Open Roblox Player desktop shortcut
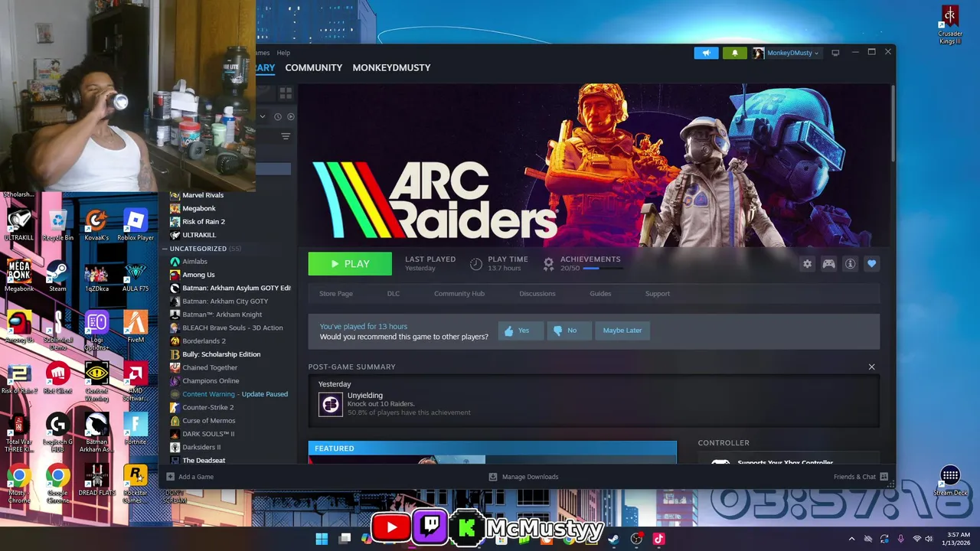Image resolution: width=980 pixels, height=551 pixels. click(135, 225)
